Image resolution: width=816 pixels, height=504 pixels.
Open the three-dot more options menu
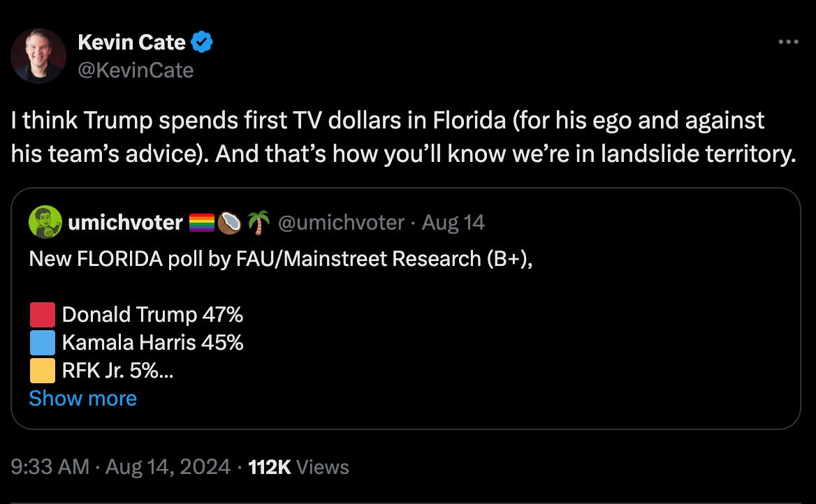(x=789, y=43)
